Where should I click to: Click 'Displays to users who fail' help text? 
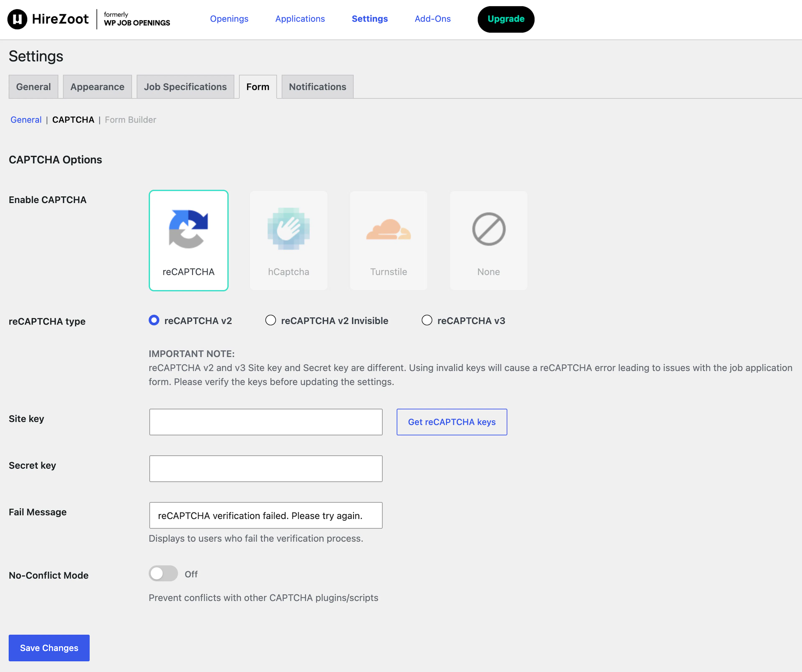[x=256, y=538]
